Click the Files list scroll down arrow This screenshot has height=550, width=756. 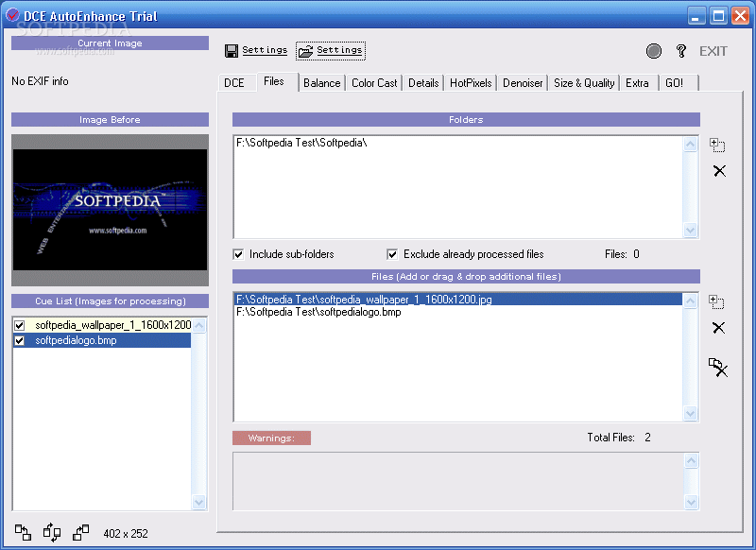click(691, 413)
